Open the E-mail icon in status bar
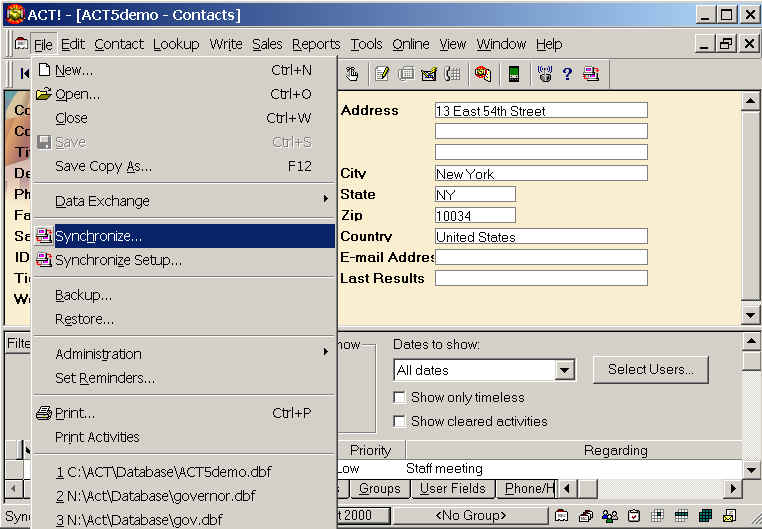Viewport: 762px width, 529px height. (x=729, y=515)
